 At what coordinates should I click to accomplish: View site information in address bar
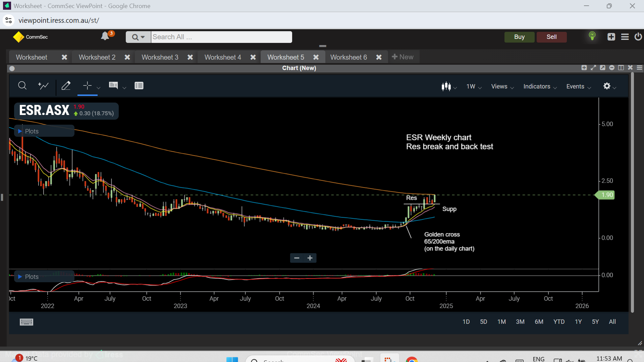(x=9, y=20)
